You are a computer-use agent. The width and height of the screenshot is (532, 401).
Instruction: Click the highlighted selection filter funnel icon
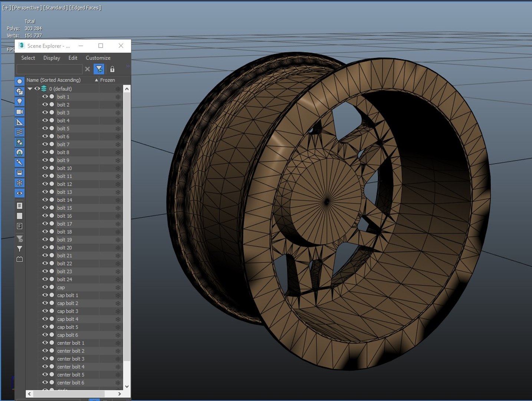pyautogui.click(x=99, y=69)
